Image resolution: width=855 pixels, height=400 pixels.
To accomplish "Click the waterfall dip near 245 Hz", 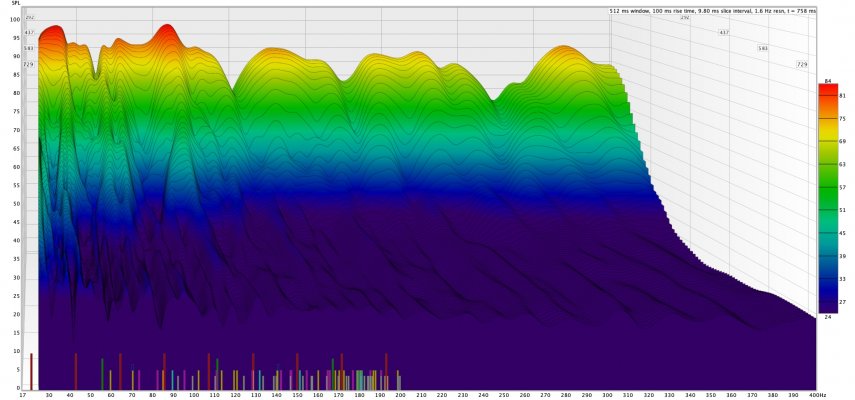I will point(493,100).
